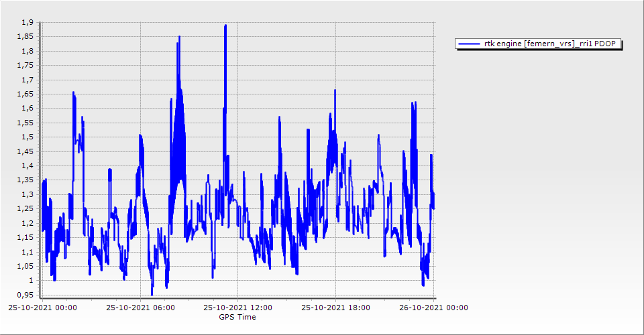This screenshot has width=644, height=335.
Task: Click the 1,35 y-axis tick label
Action: 25,180
